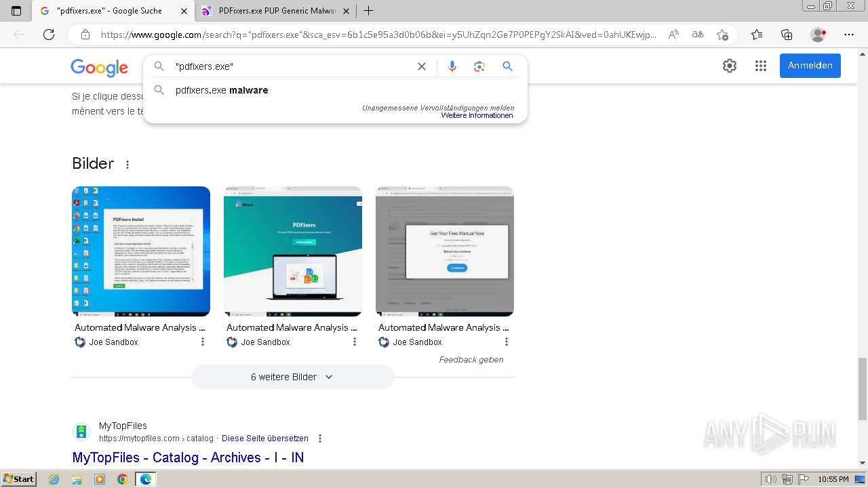
Task: Report via 'Unangemessene Vervollständigungen melden'
Action: click(438, 108)
